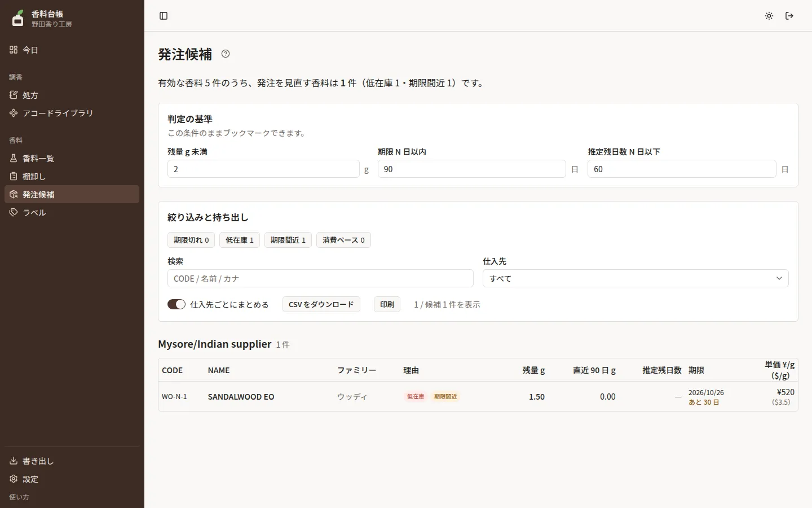Open 設定 from the sidebar
The width and height of the screenshot is (812, 508).
pos(72,479)
